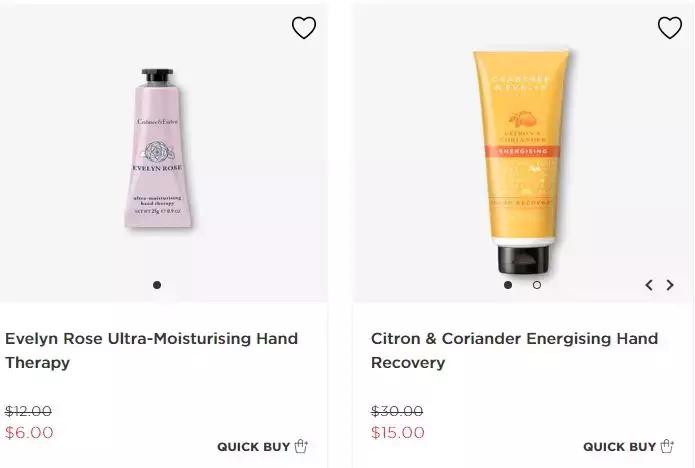695x468 pixels.
Task: Open the yellow Citron & Coriander tube image
Action: pos(522,162)
